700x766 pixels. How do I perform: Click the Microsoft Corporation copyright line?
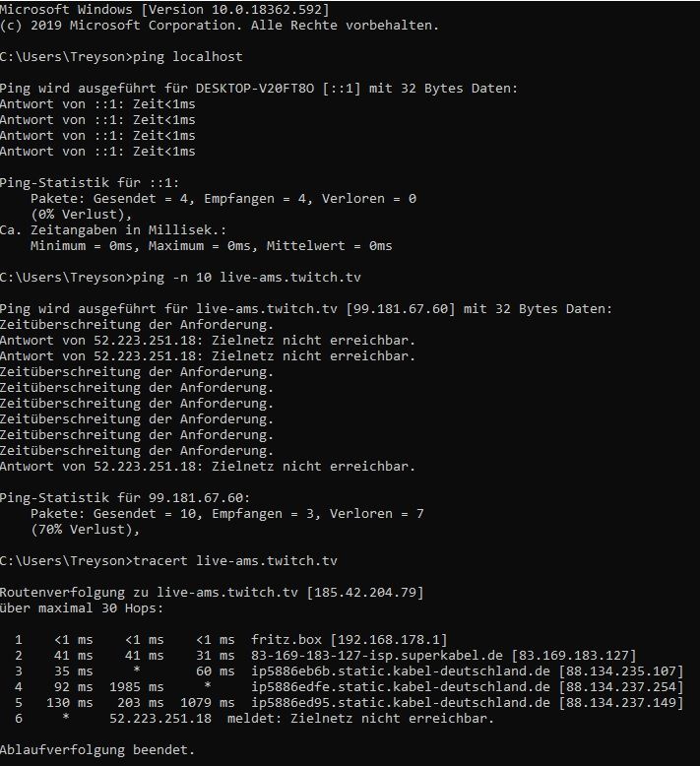[x=219, y=25]
